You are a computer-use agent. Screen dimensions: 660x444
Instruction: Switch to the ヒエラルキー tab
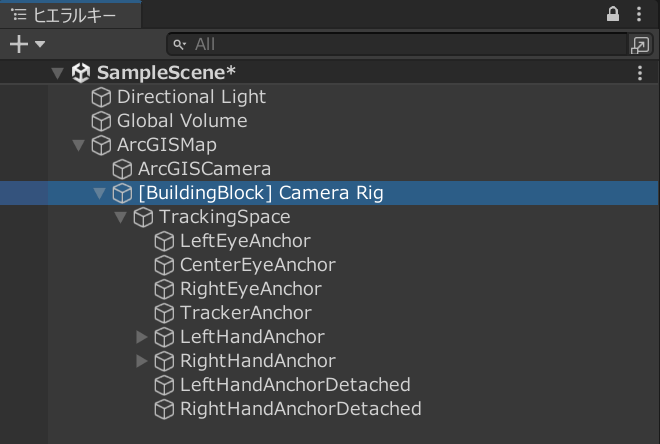click(x=63, y=15)
